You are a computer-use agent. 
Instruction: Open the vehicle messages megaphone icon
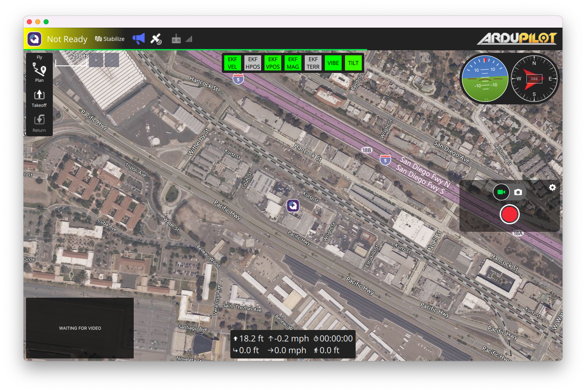(138, 39)
